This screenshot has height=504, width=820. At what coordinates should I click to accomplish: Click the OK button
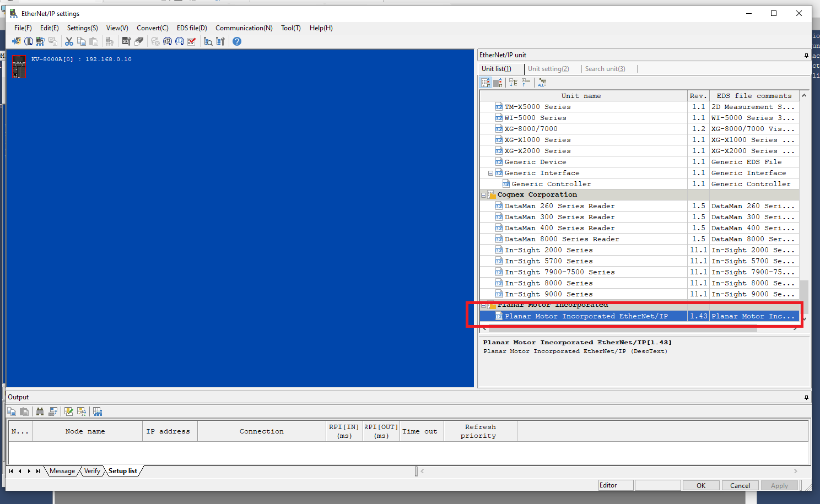click(701, 485)
